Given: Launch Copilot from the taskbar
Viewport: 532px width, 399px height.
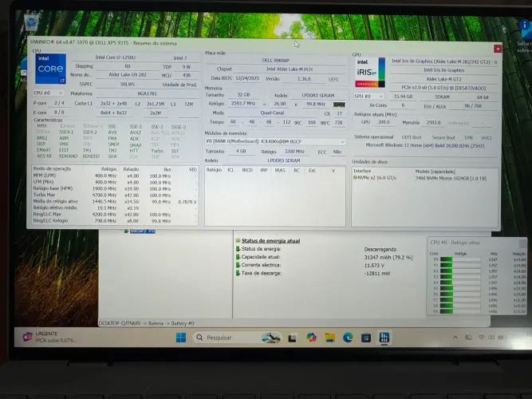Looking at the screenshot, I should pyautogui.click(x=311, y=338).
